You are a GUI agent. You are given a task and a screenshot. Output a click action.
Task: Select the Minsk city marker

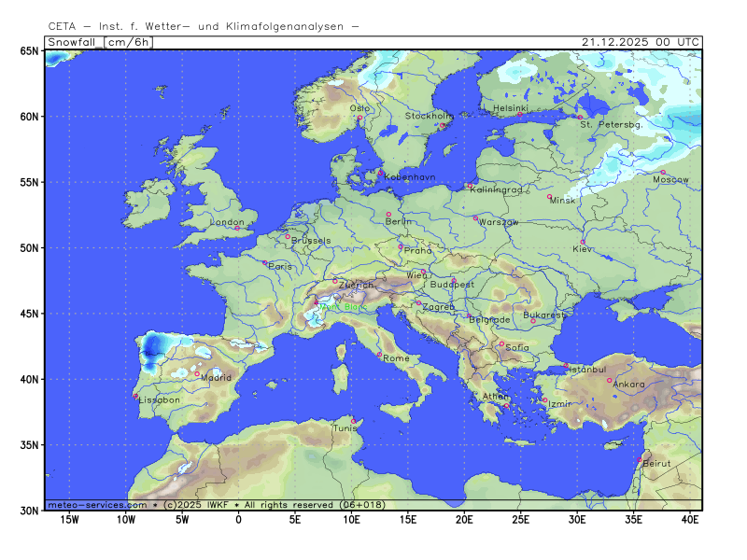click(549, 196)
